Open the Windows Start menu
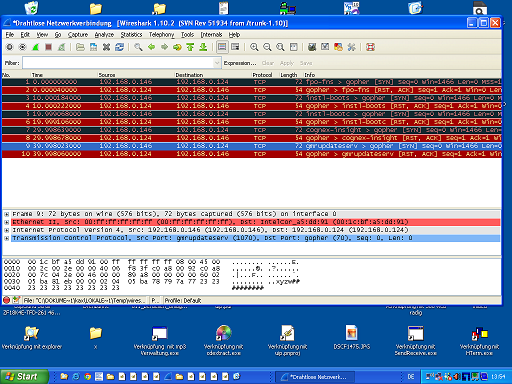 point(24,377)
